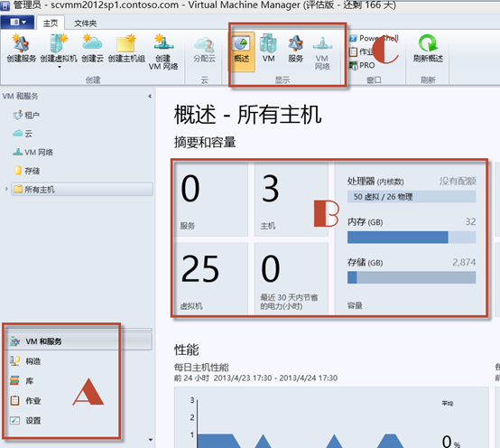Click the 内存 (GB) usage bar
Image resolution: width=500 pixels, height=448 pixels.
point(412,237)
